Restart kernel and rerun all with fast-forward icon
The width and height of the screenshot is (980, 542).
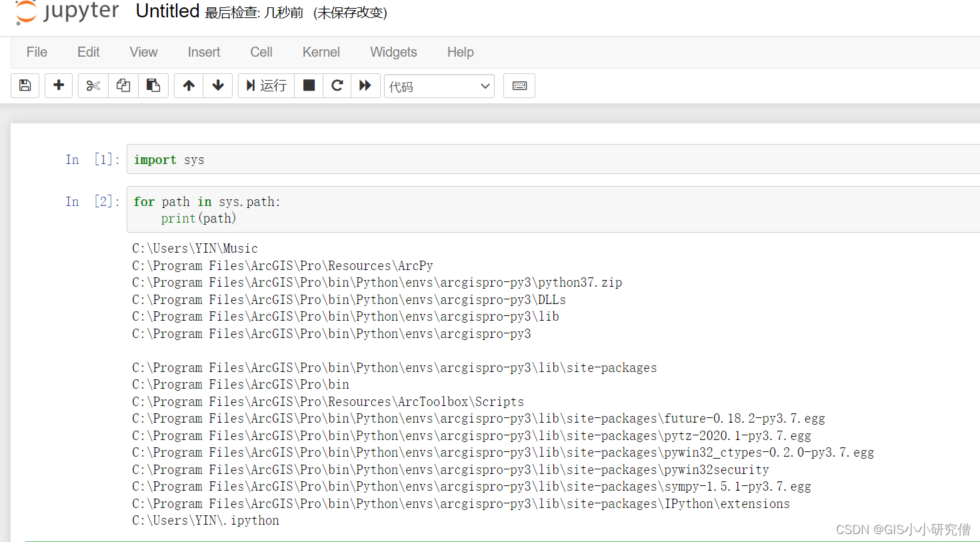[365, 85]
